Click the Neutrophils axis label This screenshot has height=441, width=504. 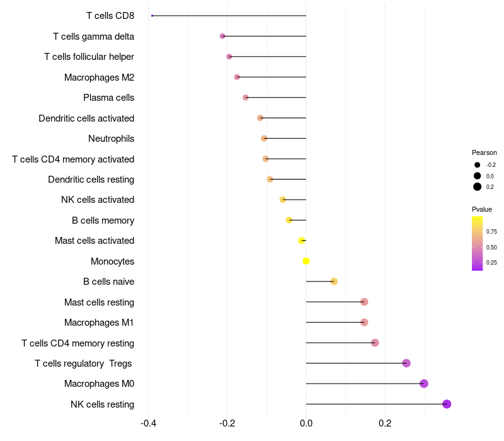[112, 139]
